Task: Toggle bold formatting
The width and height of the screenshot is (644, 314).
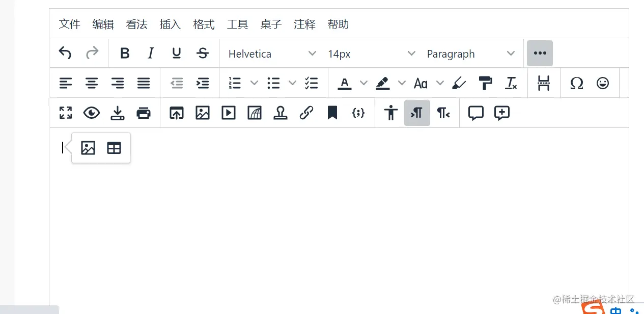Action: point(125,53)
